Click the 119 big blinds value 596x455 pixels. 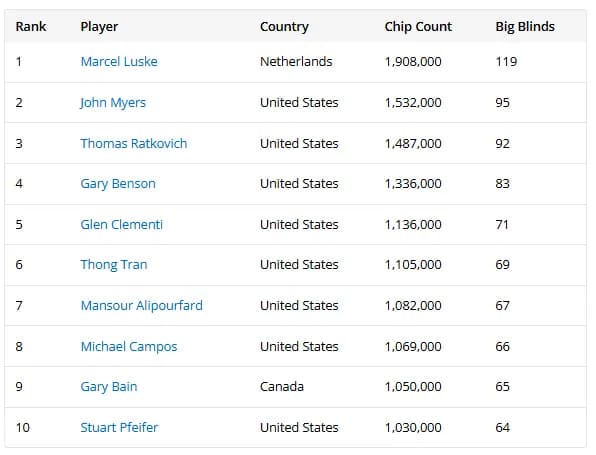[x=506, y=62]
